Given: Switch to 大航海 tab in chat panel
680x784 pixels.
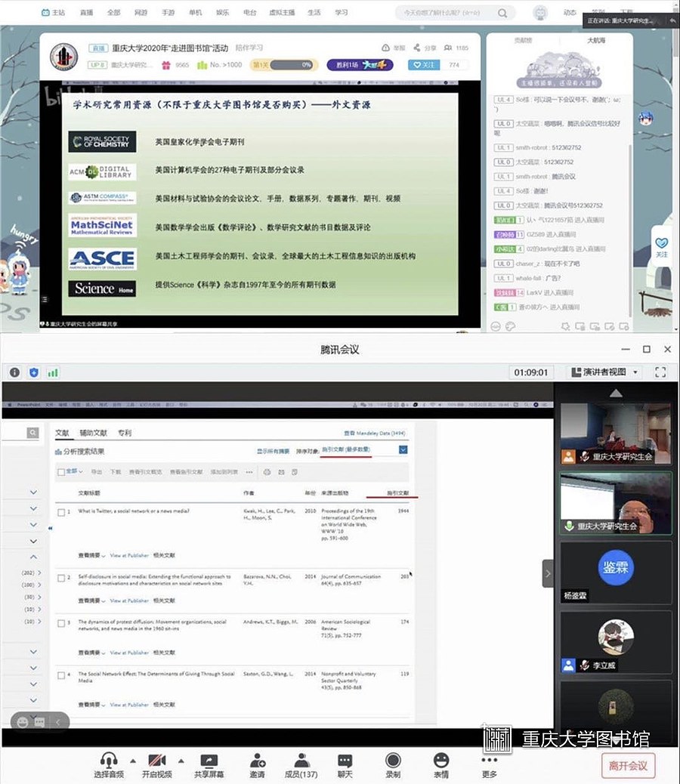Looking at the screenshot, I should (x=596, y=40).
